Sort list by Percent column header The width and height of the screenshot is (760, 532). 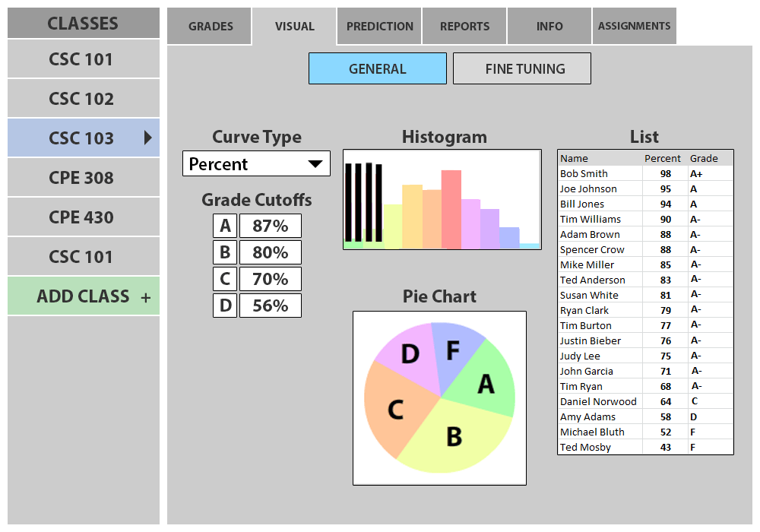point(662,158)
